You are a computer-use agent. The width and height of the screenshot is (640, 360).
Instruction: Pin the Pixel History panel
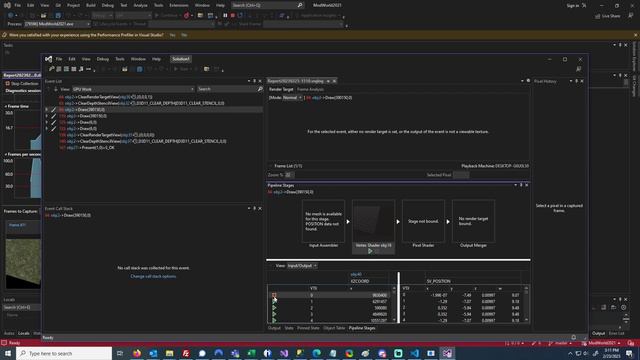576,81
